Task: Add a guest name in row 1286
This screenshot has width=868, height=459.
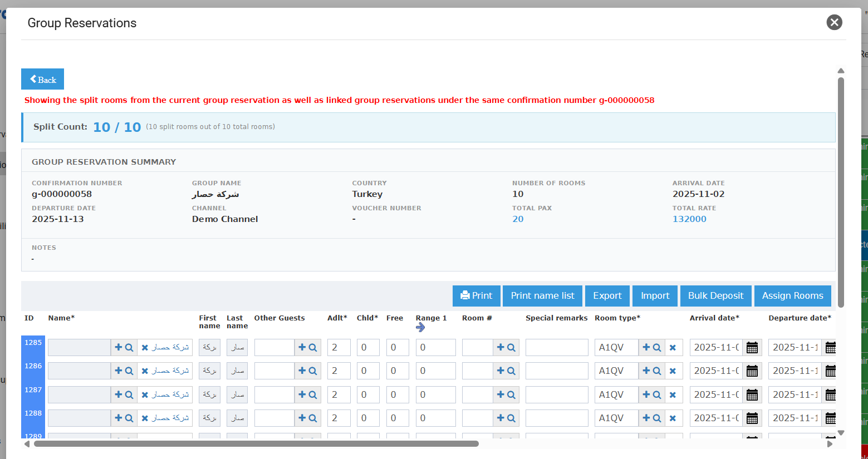Action: click(x=118, y=371)
